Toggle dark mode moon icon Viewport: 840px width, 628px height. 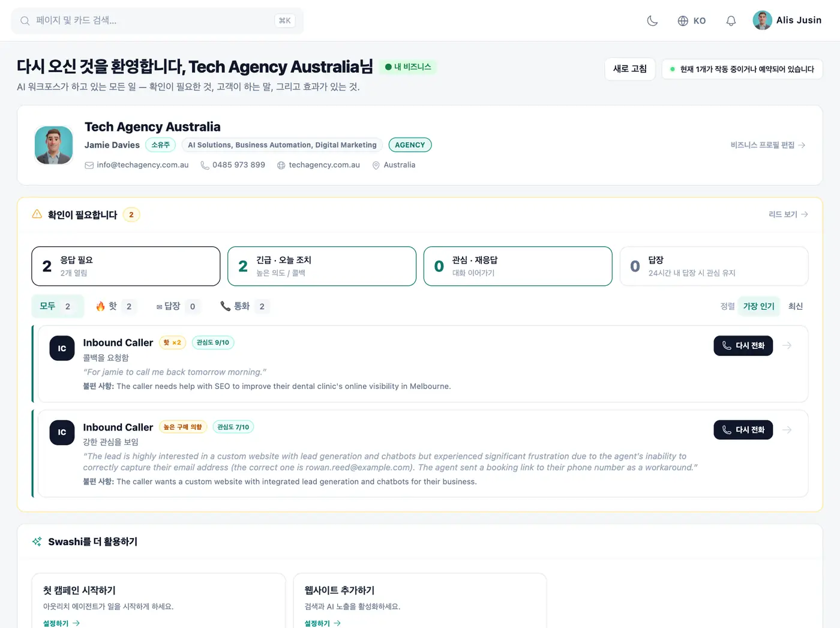pyautogui.click(x=652, y=21)
